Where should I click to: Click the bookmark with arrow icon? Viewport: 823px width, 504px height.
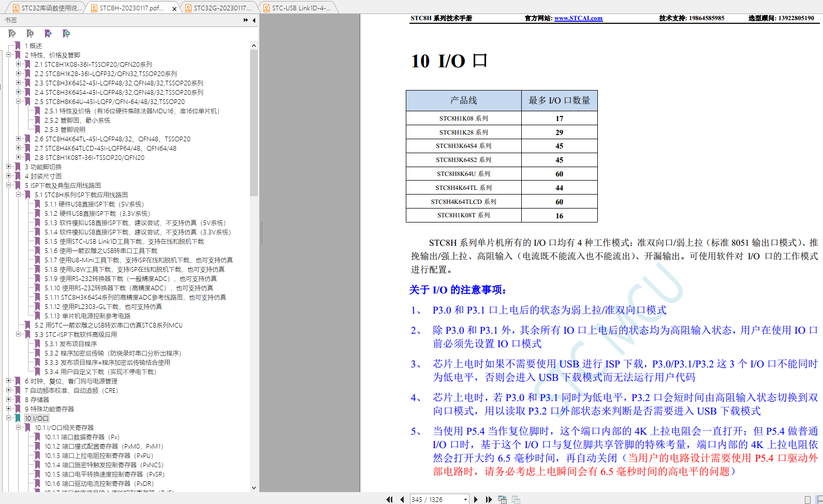[x=48, y=34]
